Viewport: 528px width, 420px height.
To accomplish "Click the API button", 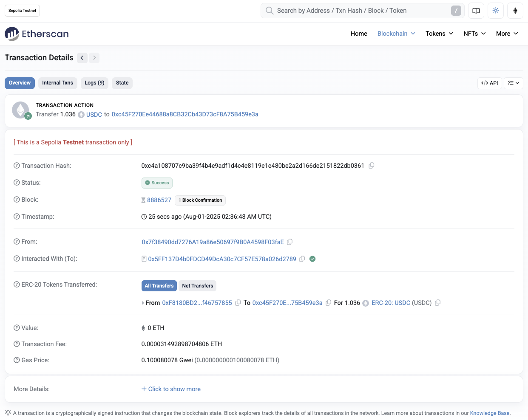I will tap(489, 83).
